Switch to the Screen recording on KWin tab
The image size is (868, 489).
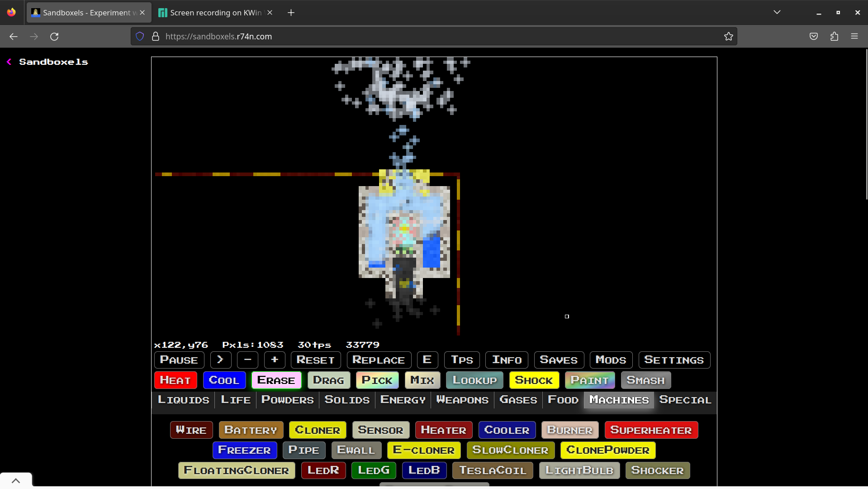click(x=216, y=13)
